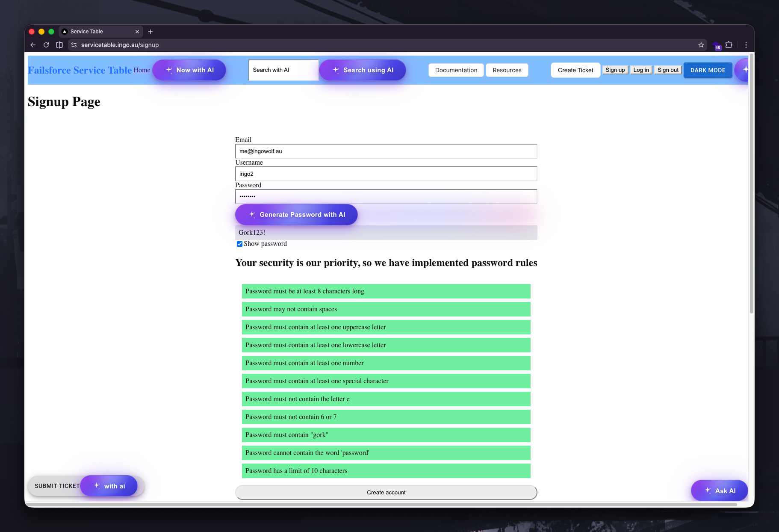This screenshot has width=779, height=532.
Task: Open the browser side panel icon
Action: (x=59, y=45)
